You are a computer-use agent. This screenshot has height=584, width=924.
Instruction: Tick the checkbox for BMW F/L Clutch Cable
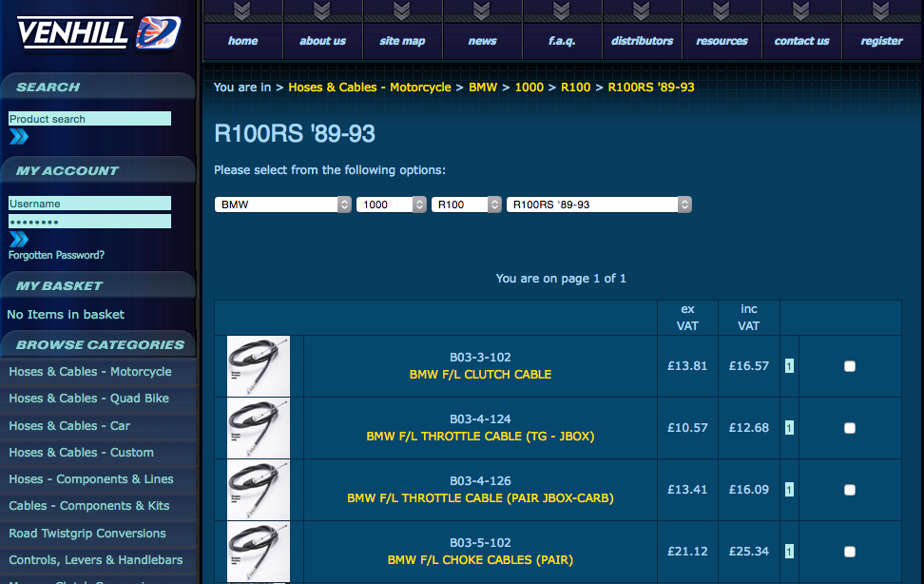849,366
